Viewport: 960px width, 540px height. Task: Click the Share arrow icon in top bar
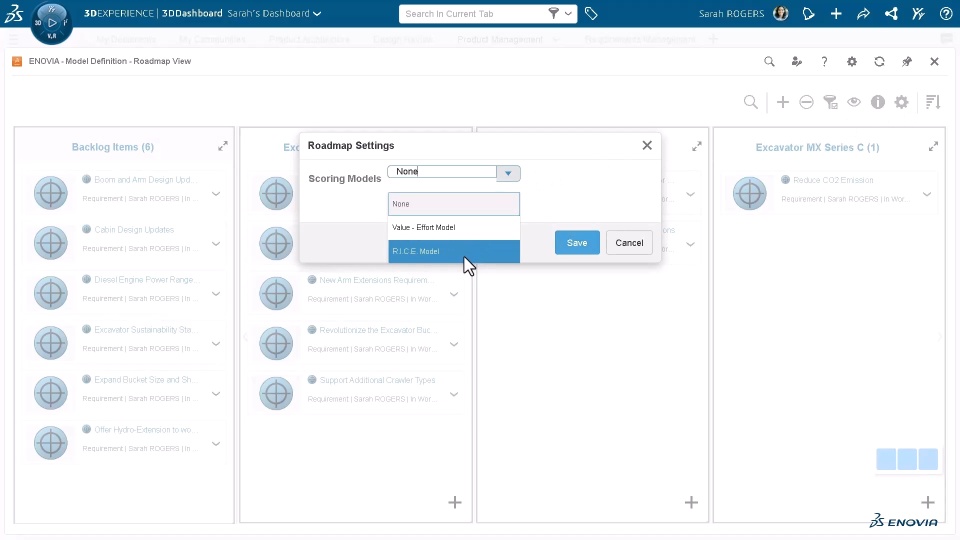tap(863, 13)
